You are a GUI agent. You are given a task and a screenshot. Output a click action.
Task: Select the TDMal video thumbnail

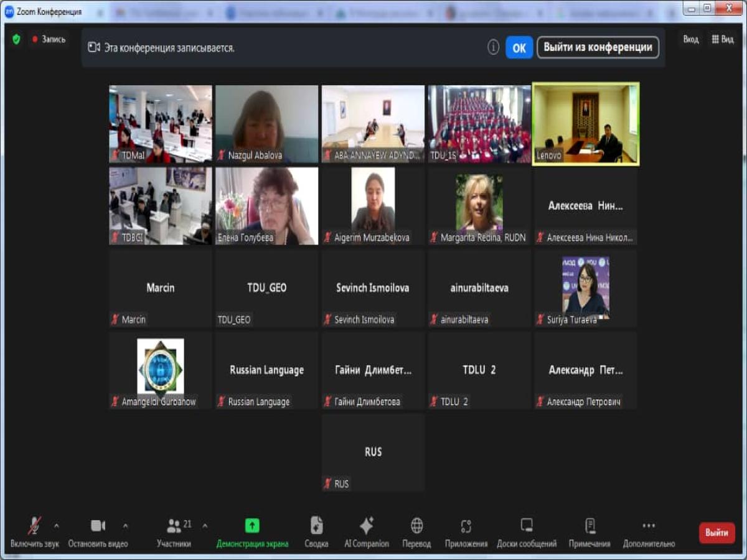161,124
